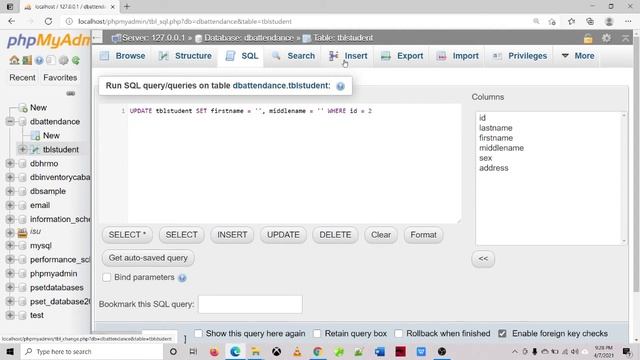The width and height of the screenshot is (640, 360).
Task: Open the Search tab
Action: 293,56
